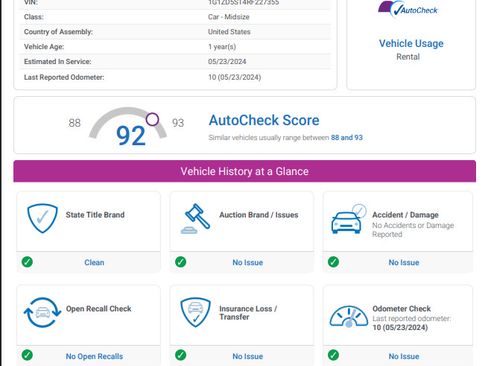Click odometer reading in Odometer Check card

point(400,327)
